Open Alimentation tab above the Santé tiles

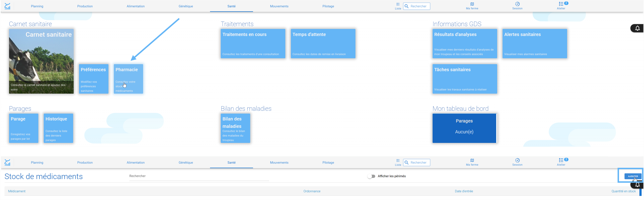coord(136,6)
